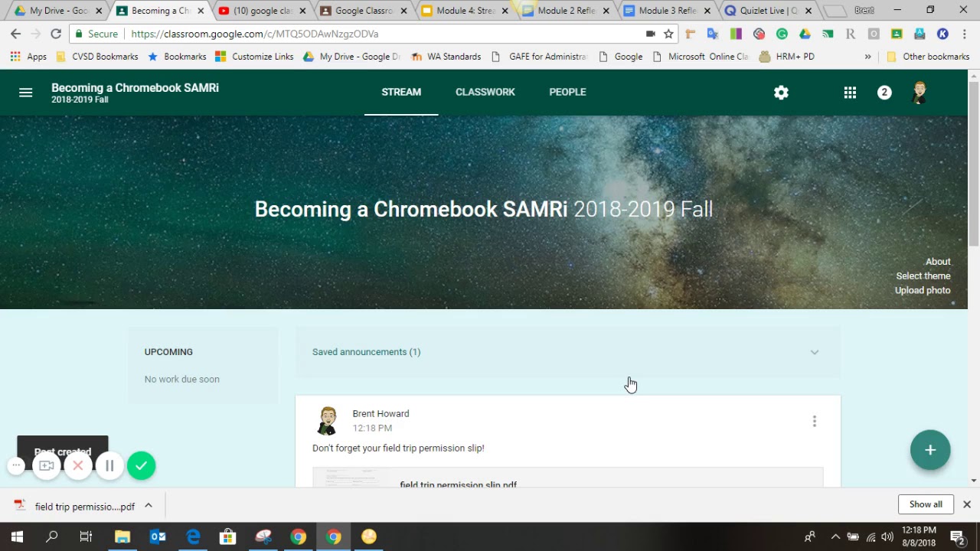
Task: Open Windows Task View
Action: (x=86, y=537)
